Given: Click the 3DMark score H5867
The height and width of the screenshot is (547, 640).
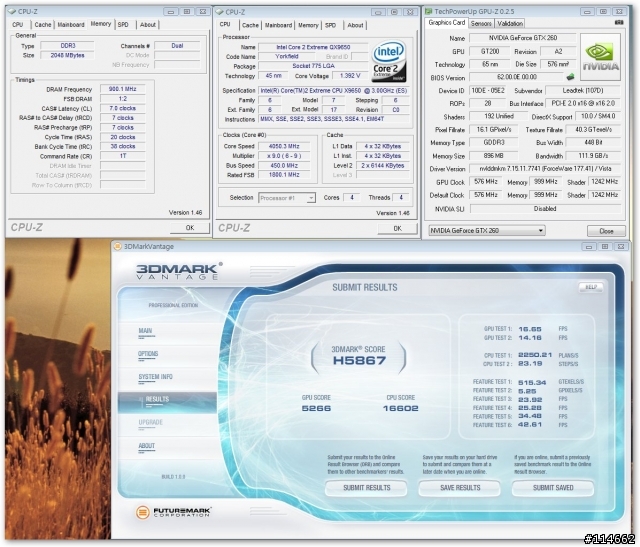Looking at the screenshot, I should (x=359, y=360).
